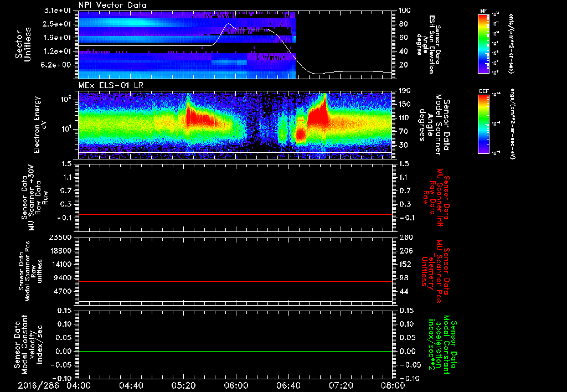Click the '2.5e+01' sector axis value

pos(57,24)
